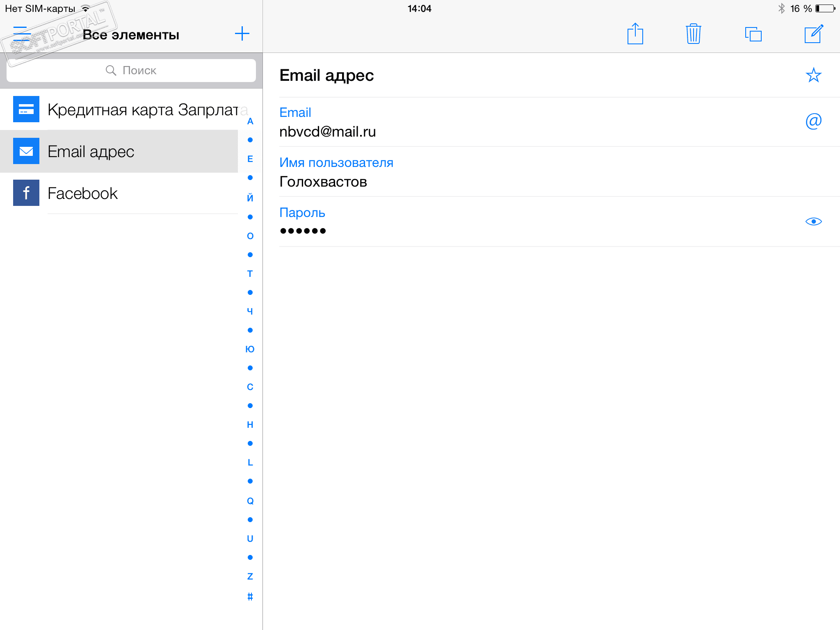Jump to index letter Ч
Image resolution: width=840 pixels, height=630 pixels.
(250, 311)
